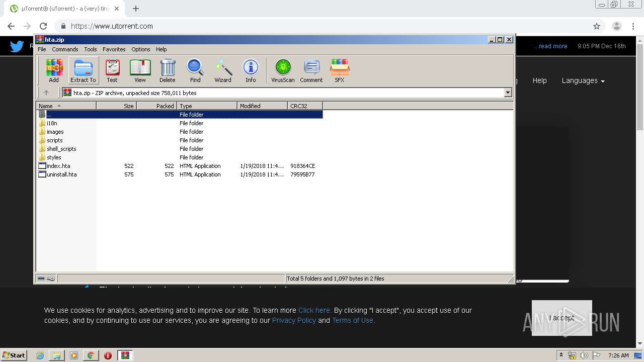Image resolution: width=644 pixels, height=362 pixels.
Task: Click the Comment toolbar icon
Action: (311, 70)
